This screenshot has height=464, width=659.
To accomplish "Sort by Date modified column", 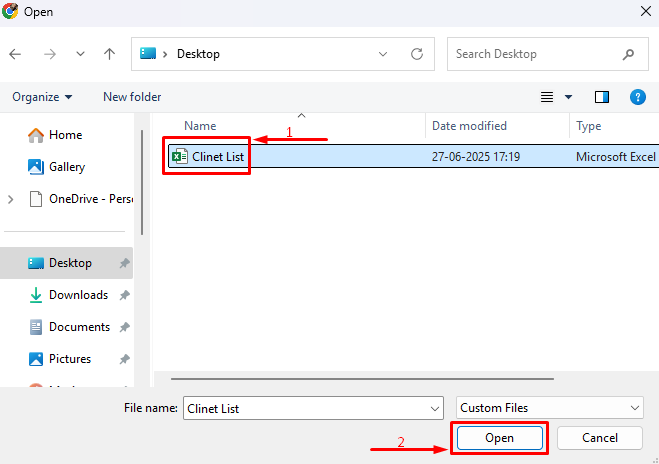I will point(469,126).
